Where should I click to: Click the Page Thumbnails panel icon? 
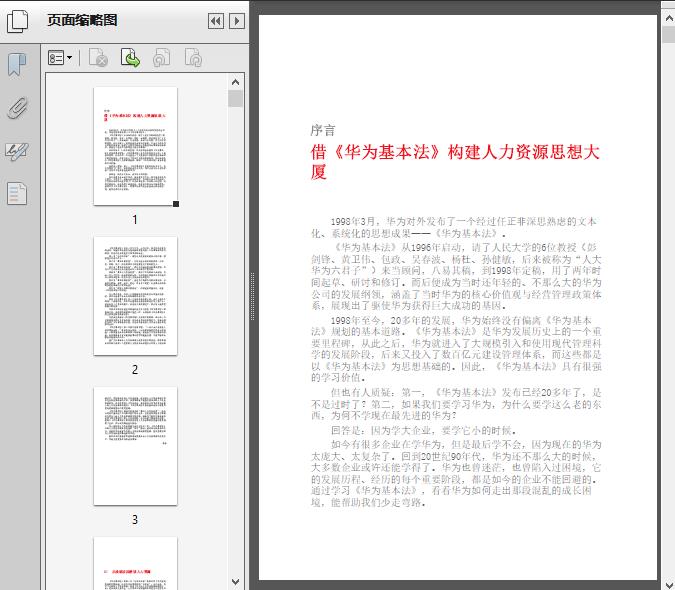17,22
